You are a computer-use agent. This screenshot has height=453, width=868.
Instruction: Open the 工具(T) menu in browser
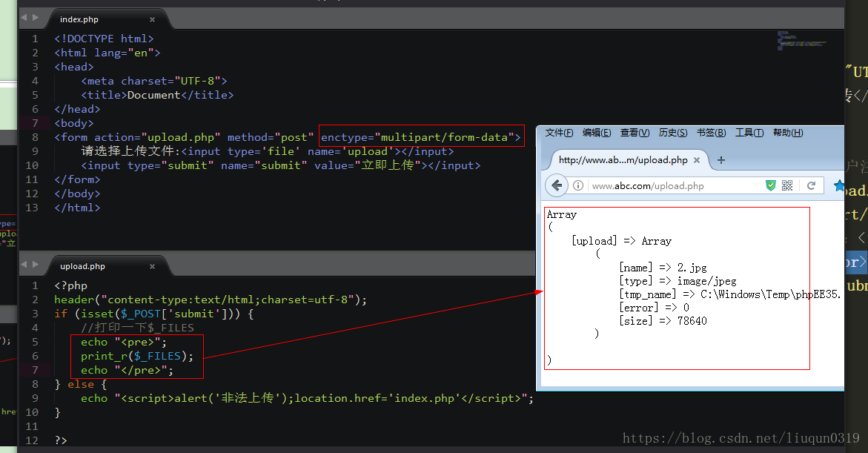[x=749, y=133]
